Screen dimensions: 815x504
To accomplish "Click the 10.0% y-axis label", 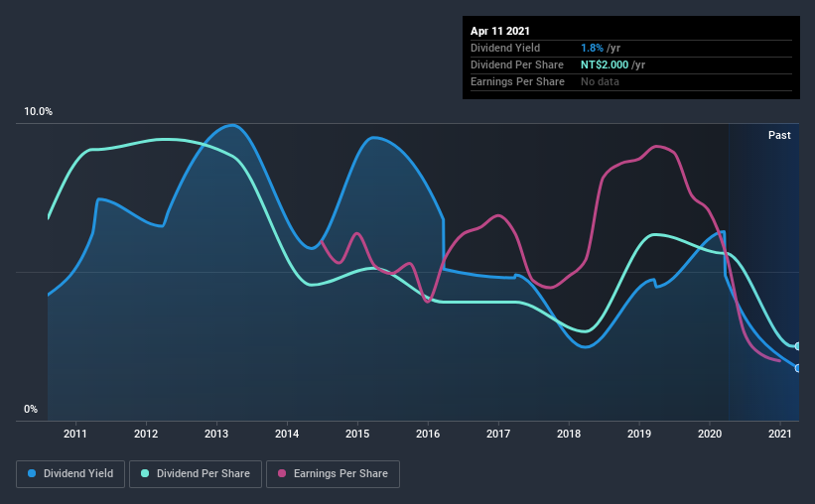I will click(39, 112).
